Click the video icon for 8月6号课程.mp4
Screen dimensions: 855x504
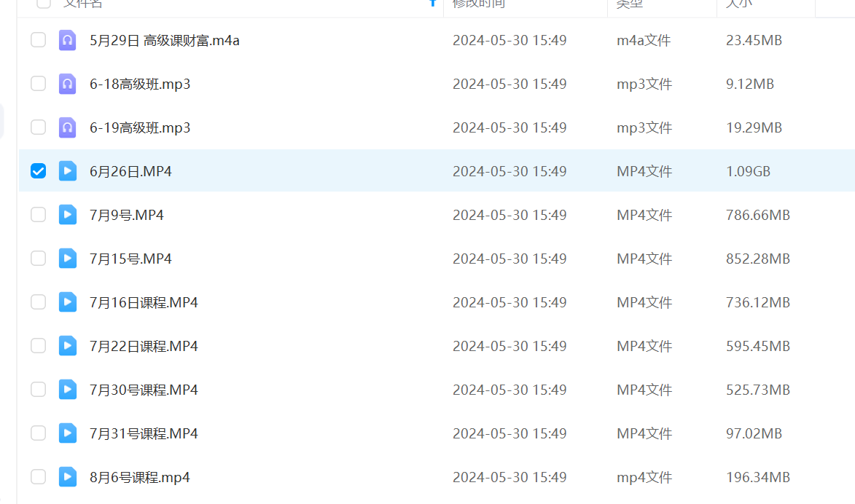click(68, 477)
